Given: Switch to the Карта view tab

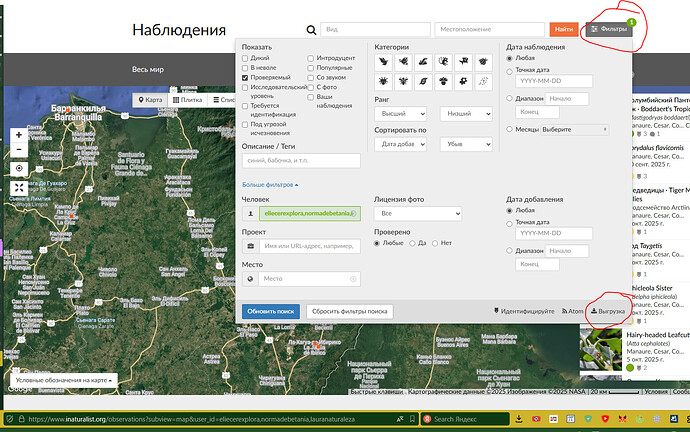Looking at the screenshot, I should [150, 100].
